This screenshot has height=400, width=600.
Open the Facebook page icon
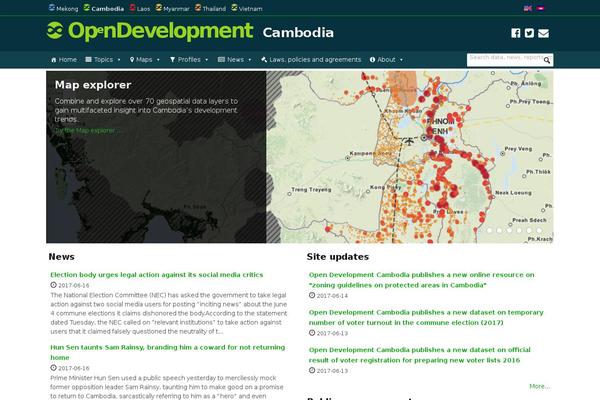[515, 33]
